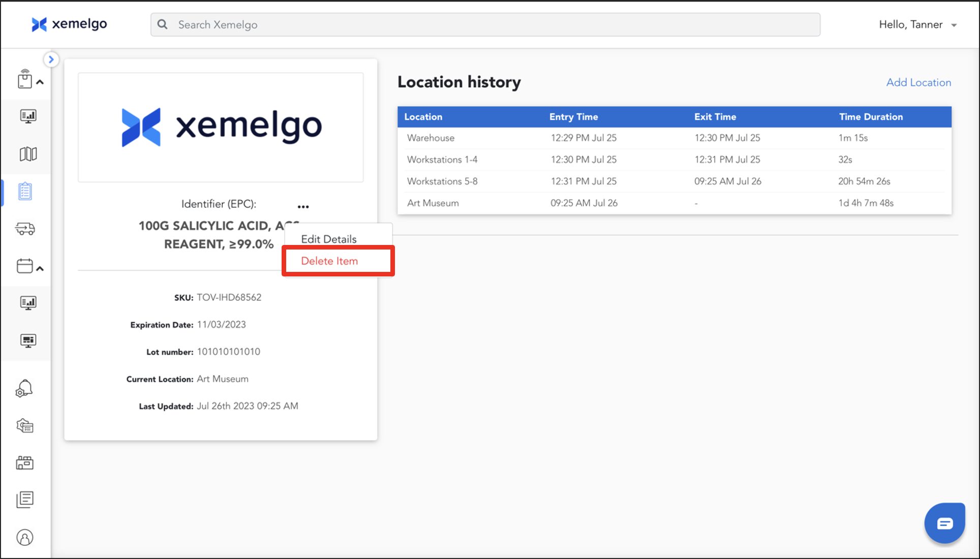Open the user profile sidebar icon
The width and height of the screenshot is (980, 559).
click(x=25, y=537)
